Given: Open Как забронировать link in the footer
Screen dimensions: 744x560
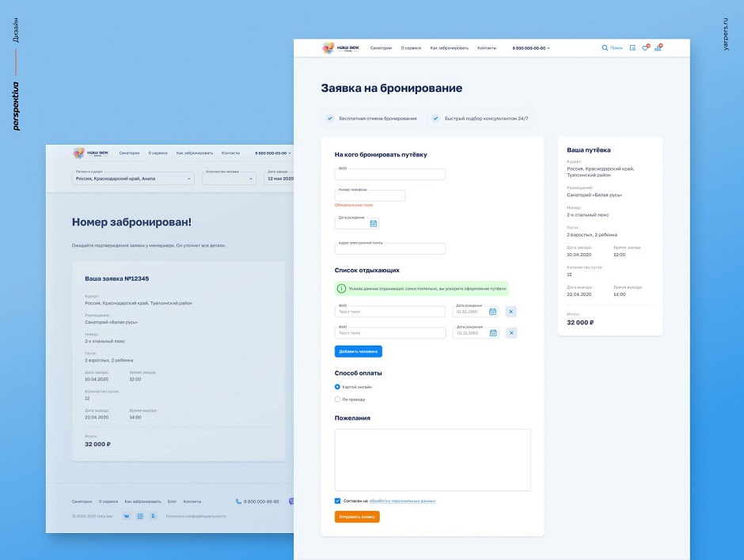Looking at the screenshot, I should (142, 501).
